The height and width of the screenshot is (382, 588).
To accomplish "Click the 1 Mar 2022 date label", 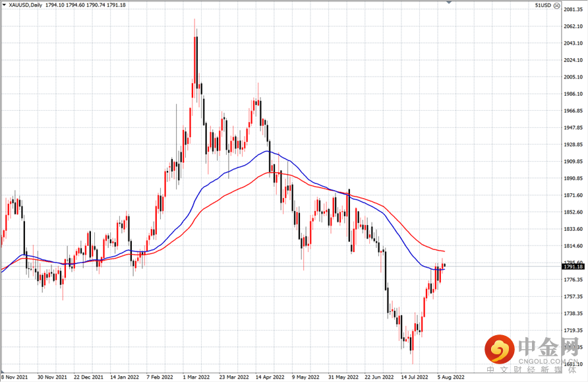I will pos(196,377).
